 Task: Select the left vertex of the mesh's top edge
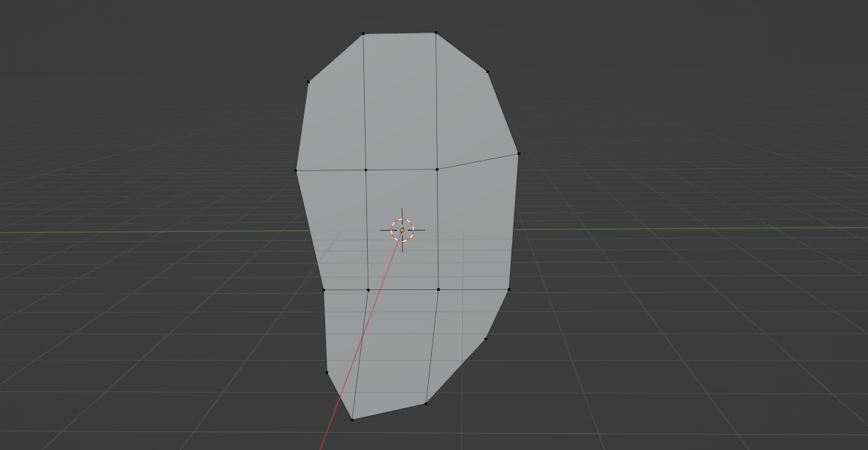point(363,33)
